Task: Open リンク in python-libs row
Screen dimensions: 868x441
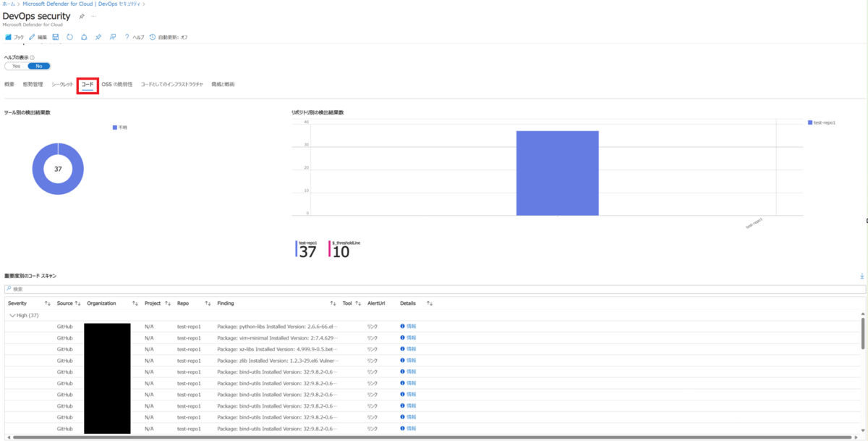Action: 373,327
